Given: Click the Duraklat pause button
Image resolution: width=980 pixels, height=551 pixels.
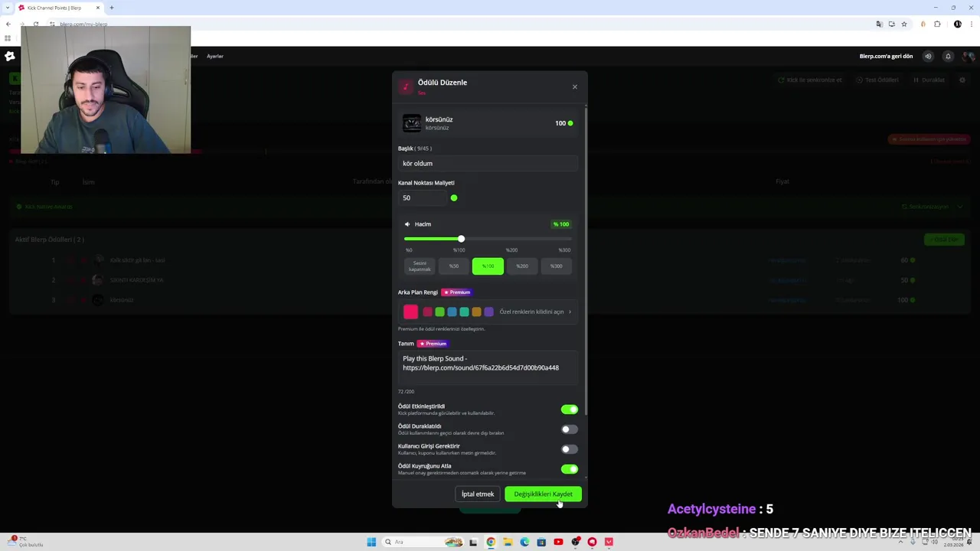Looking at the screenshot, I should [x=929, y=80].
